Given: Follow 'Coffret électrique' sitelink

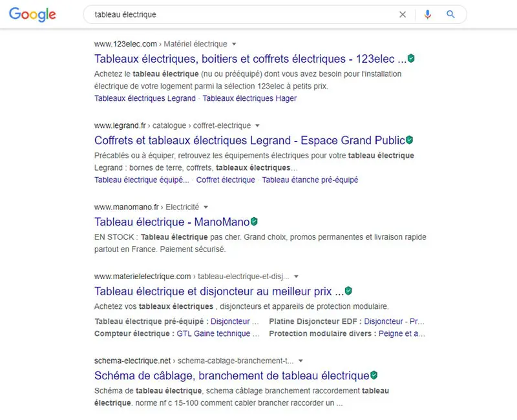Looking at the screenshot, I should (x=226, y=180).
